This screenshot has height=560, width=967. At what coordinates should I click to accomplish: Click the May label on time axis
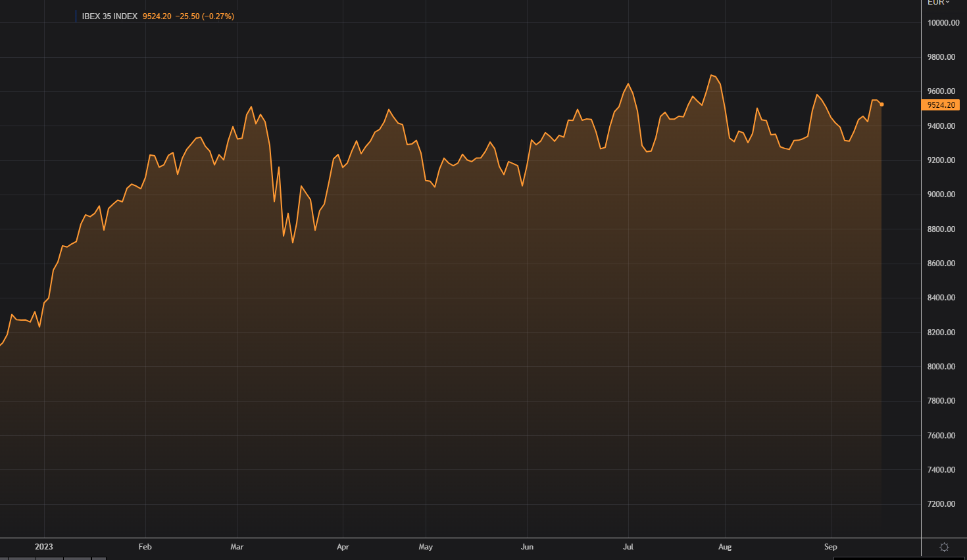coord(426,547)
